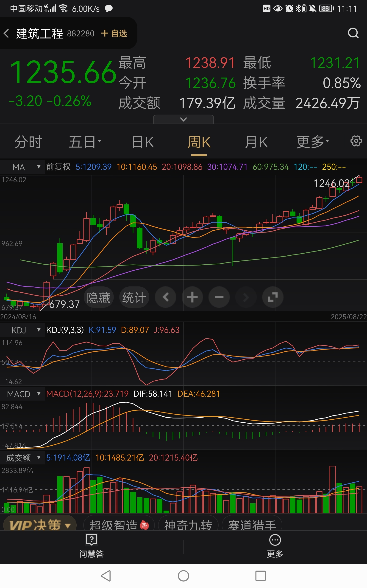Expand quote details chevron panel
The image size is (367, 588).
coord(183,119)
